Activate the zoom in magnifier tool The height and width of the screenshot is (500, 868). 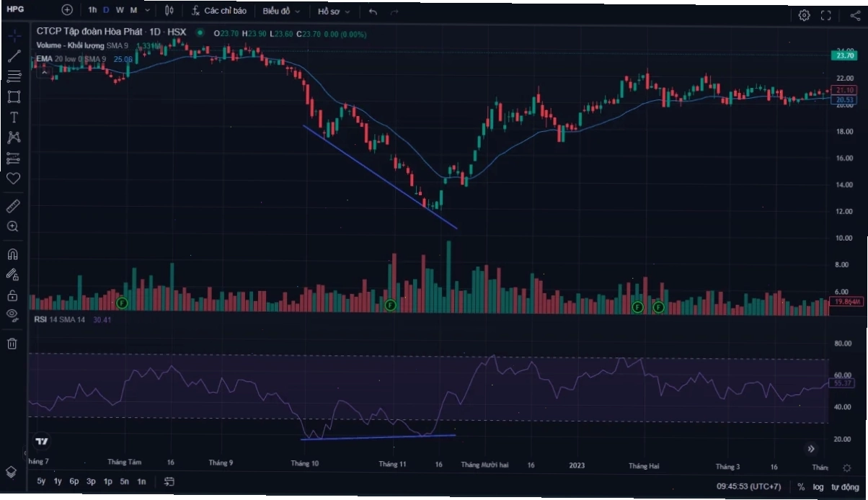pos(13,226)
